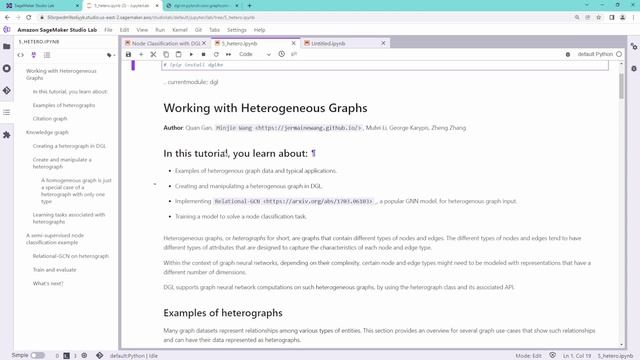This screenshot has width=640, height=360.
Task: Run the selected cell with the play icon
Action: (191, 54)
